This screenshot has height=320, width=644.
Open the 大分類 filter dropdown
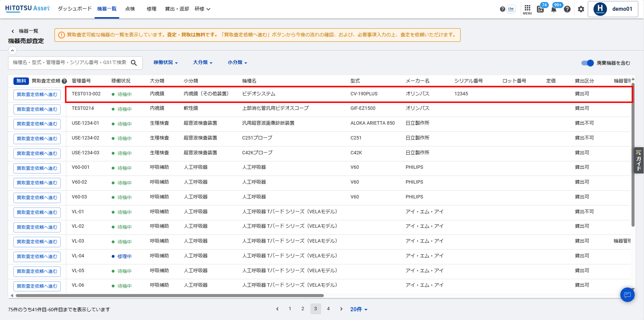coord(203,63)
